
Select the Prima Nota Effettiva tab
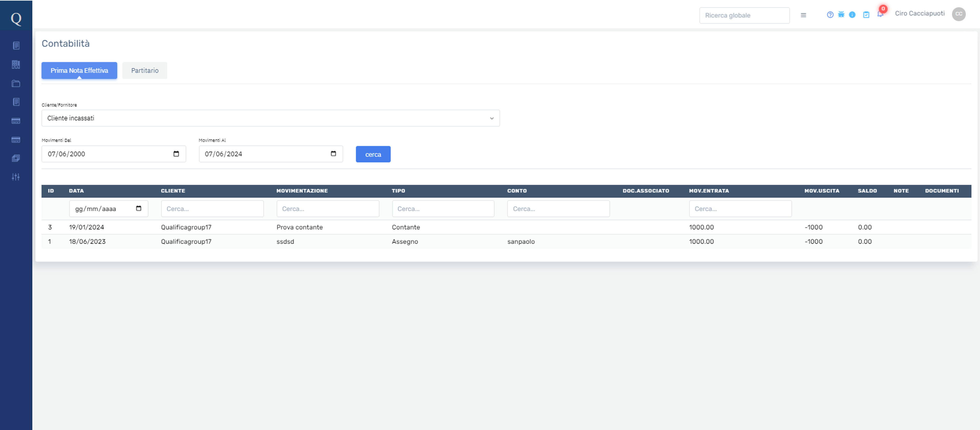point(79,71)
